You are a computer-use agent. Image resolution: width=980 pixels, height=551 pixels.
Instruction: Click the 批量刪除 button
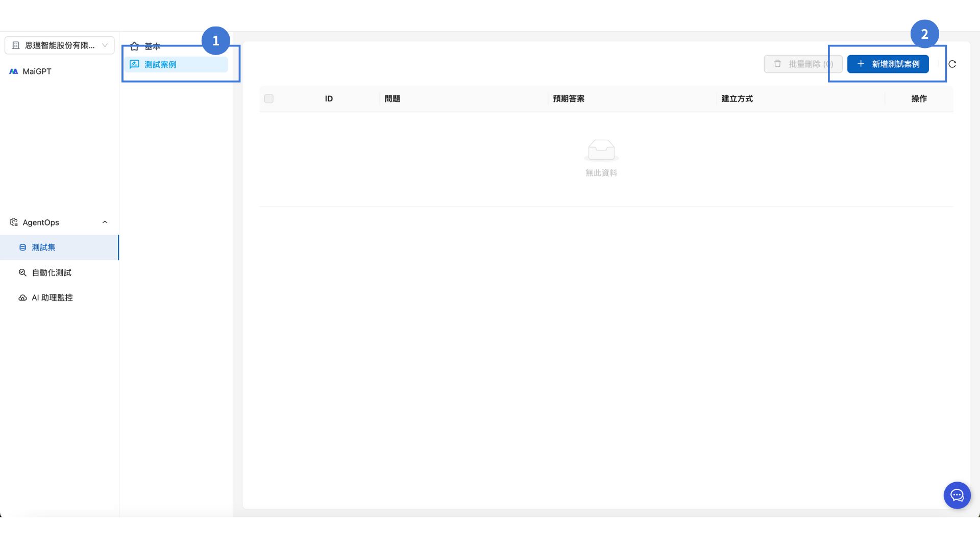tap(803, 64)
